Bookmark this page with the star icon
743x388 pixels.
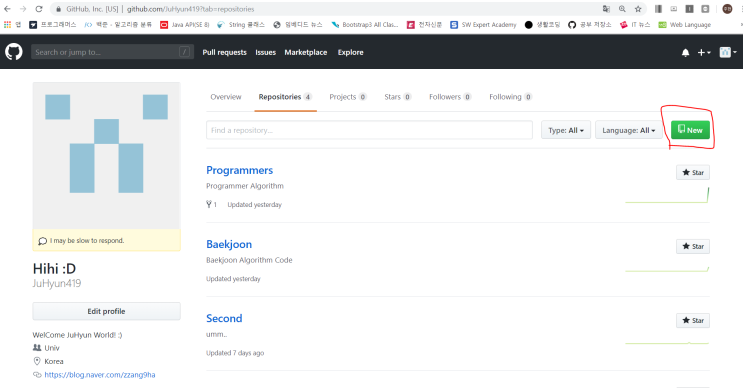638,9
